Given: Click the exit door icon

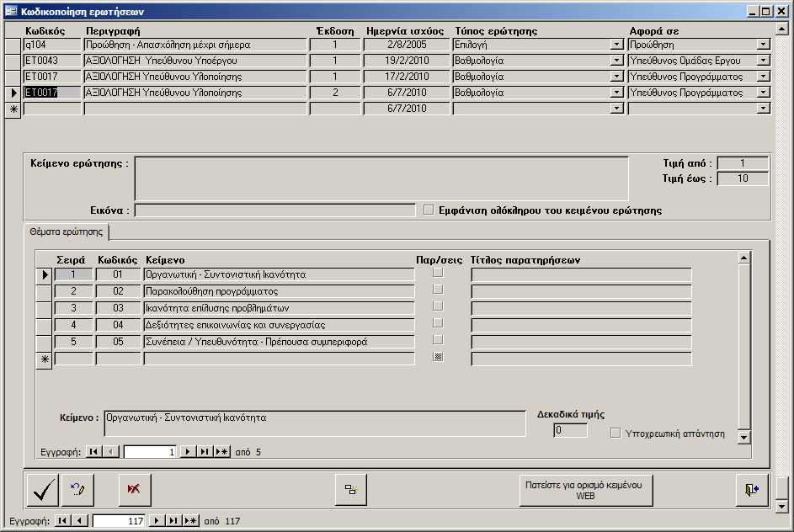Looking at the screenshot, I should coord(751,490).
